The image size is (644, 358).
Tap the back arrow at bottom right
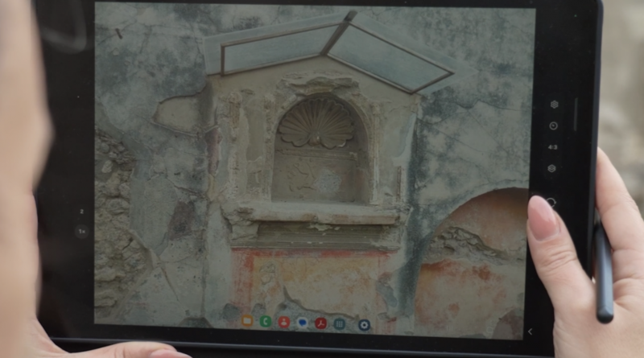pyautogui.click(x=529, y=331)
